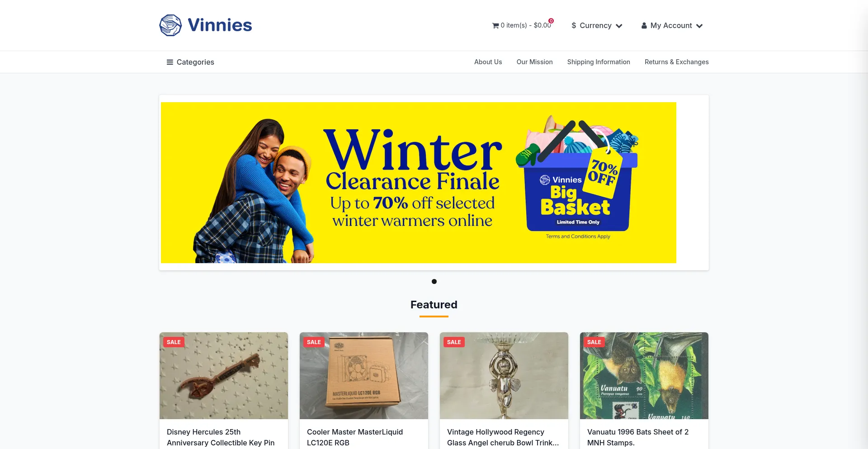Click the dollar sign Currency icon
Image resolution: width=868 pixels, height=449 pixels.
tap(574, 26)
